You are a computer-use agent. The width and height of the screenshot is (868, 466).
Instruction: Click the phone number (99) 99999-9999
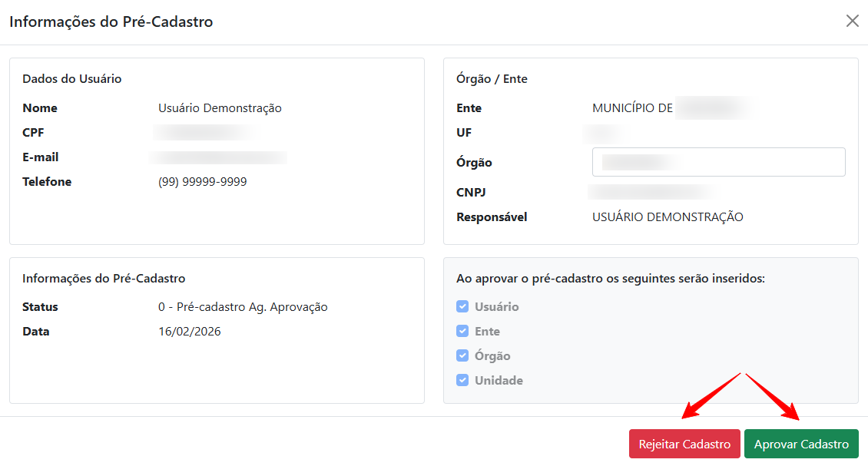point(202,182)
